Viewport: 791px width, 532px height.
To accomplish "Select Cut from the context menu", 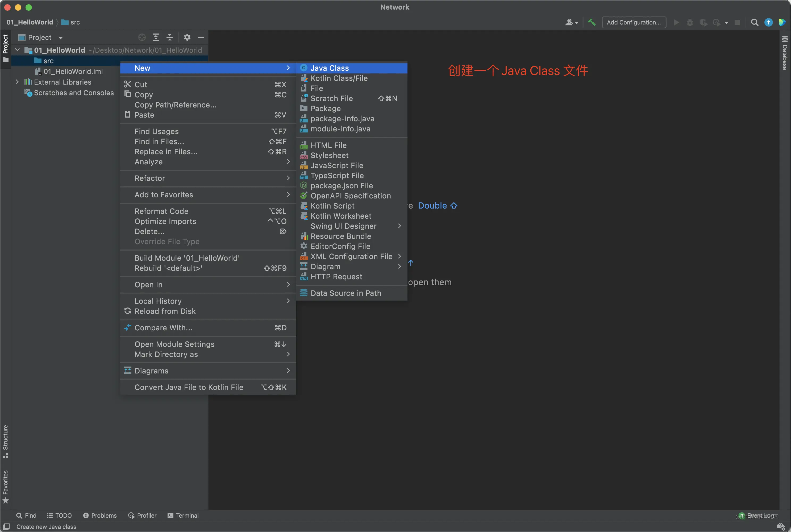I will point(208,85).
